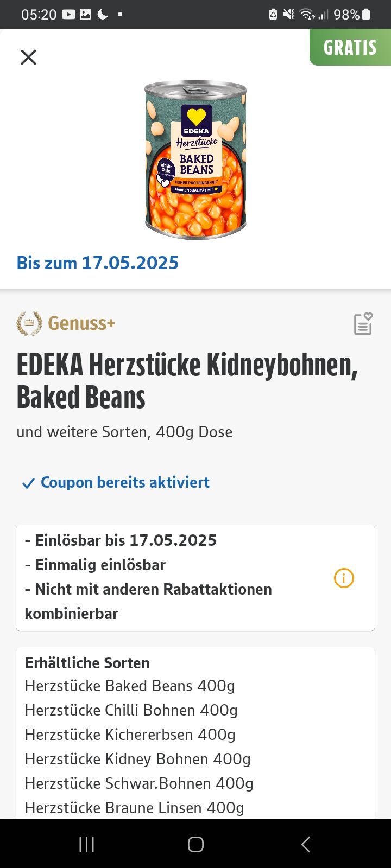Open the orange info circle icon
This screenshot has height=868, width=391.
[x=344, y=578]
